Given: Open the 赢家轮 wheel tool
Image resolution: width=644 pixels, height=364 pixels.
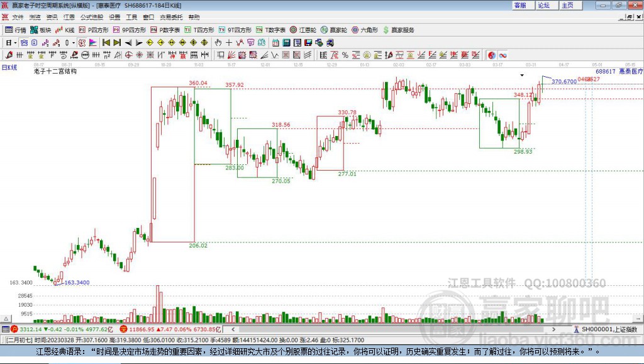Looking at the screenshot, I should pos(334,30).
